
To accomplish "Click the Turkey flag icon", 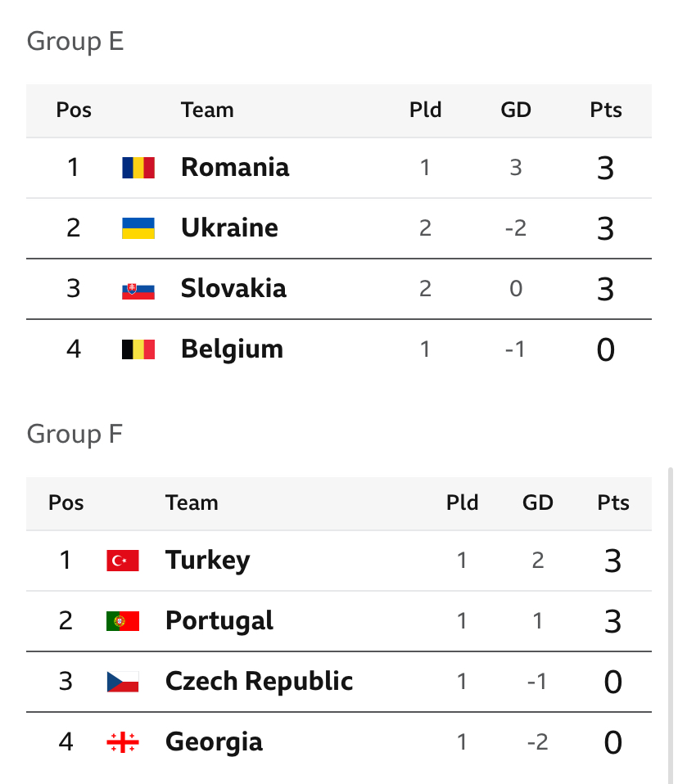I will [x=123, y=561].
